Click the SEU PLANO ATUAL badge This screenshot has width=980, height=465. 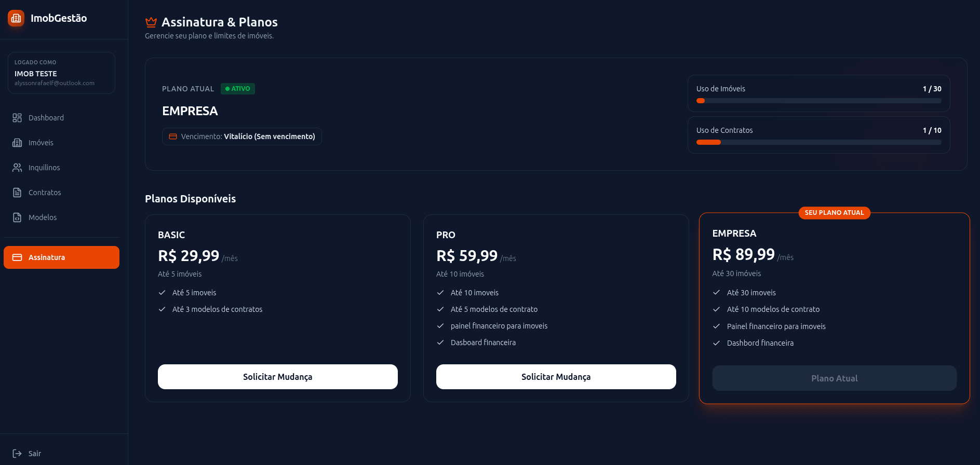tap(834, 213)
